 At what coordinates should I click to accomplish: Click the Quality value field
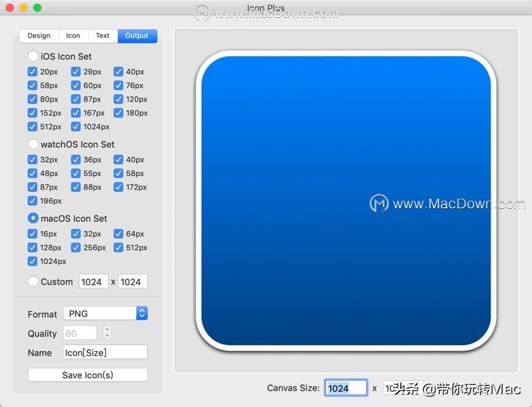(80, 333)
